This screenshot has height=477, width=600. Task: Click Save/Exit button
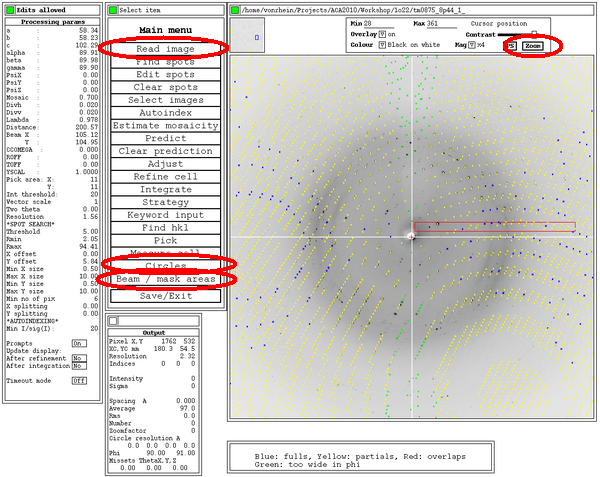click(x=165, y=295)
